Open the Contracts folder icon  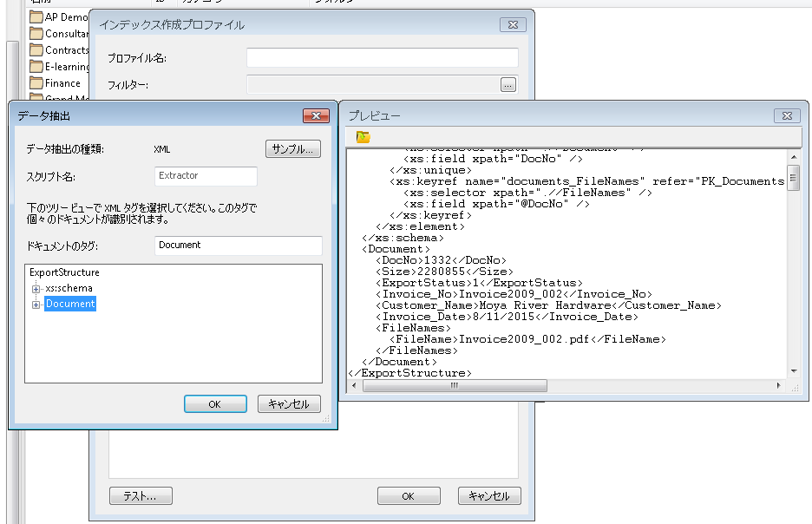pos(36,50)
